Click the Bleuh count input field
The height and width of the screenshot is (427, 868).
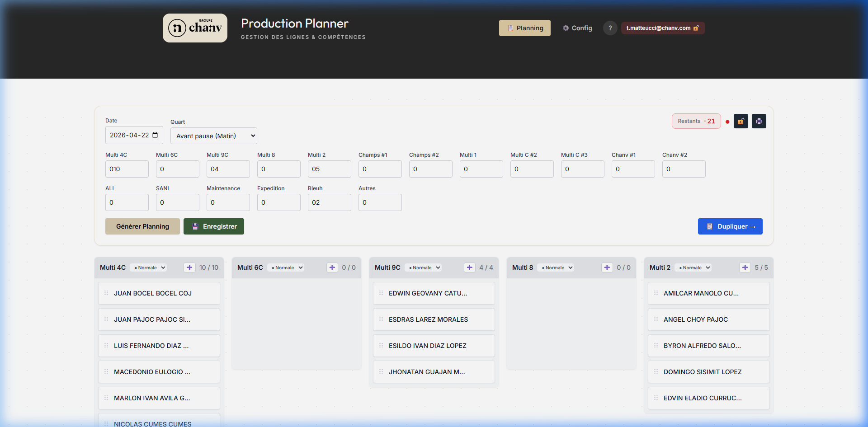click(330, 202)
